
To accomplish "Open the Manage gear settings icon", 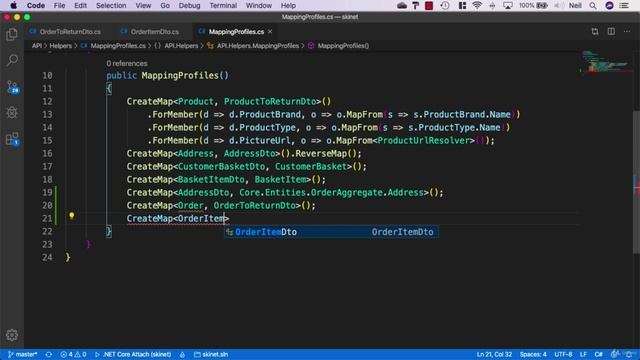I will coord(12,335).
